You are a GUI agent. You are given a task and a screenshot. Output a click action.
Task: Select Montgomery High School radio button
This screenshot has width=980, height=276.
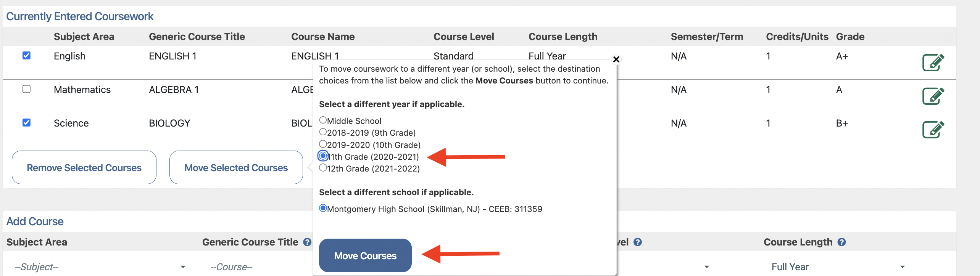pos(323,209)
